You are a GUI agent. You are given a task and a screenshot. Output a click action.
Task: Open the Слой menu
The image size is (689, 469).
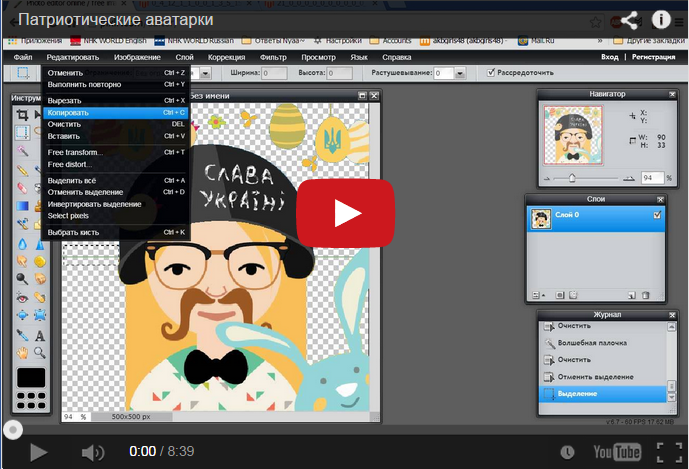(x=184, y=57)
